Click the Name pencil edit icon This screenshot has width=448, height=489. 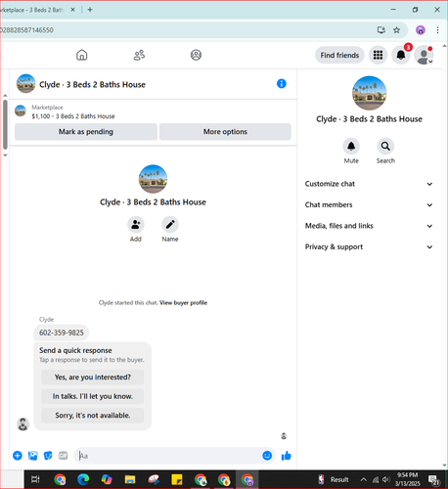tap(170, 225)
